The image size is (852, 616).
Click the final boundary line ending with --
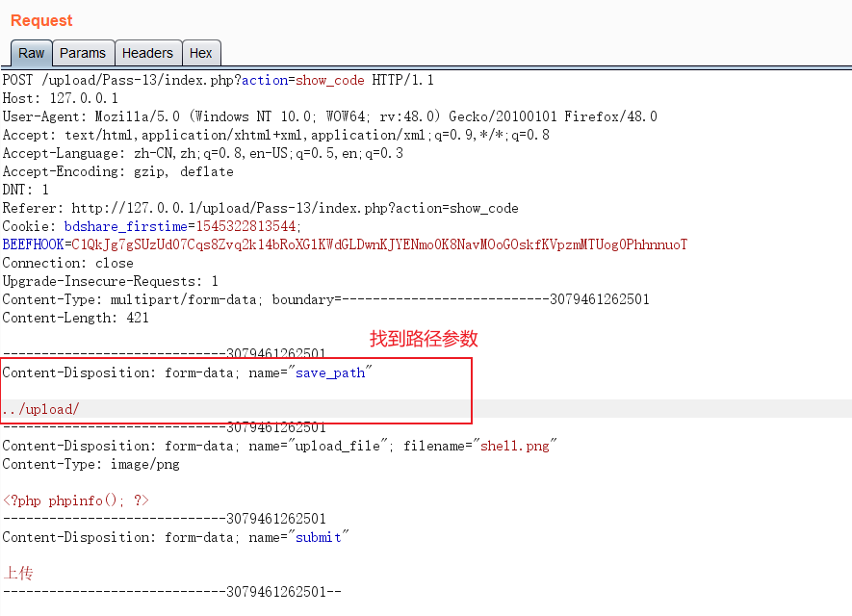coord(171,592)
